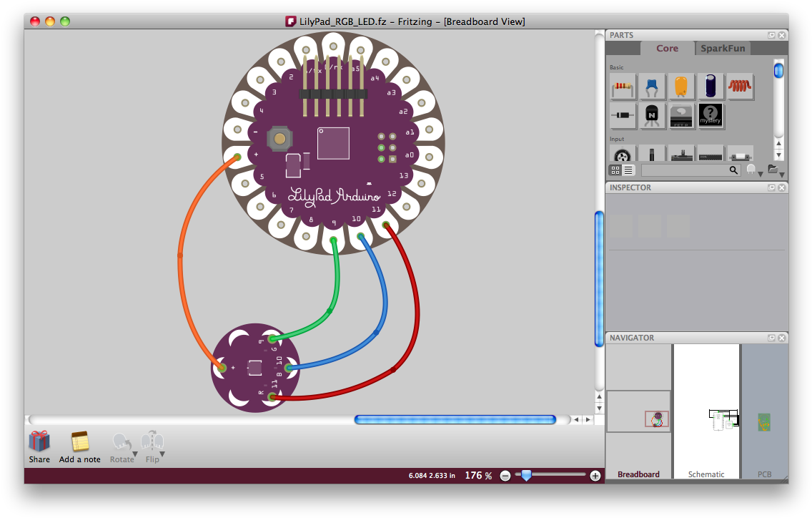Screen dimensions: 812x518
Task: Select the inductor coil part
Action: [x=740, y=87]
